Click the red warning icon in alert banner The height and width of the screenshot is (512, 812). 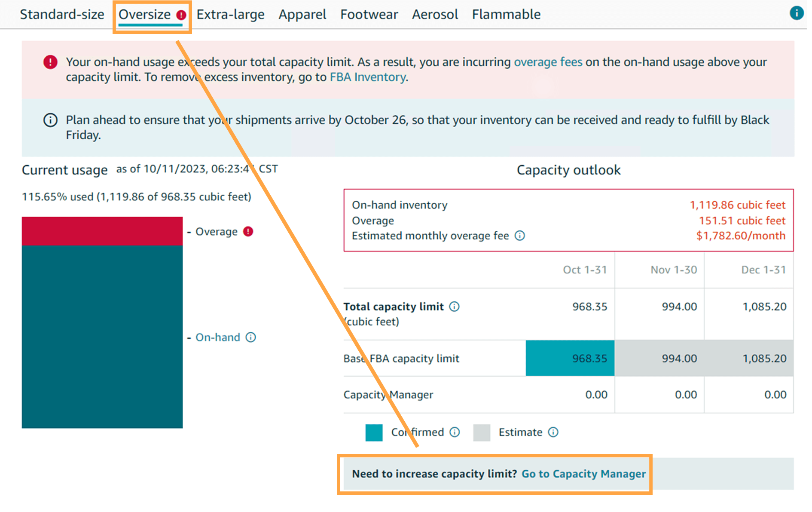coord(50,62)
